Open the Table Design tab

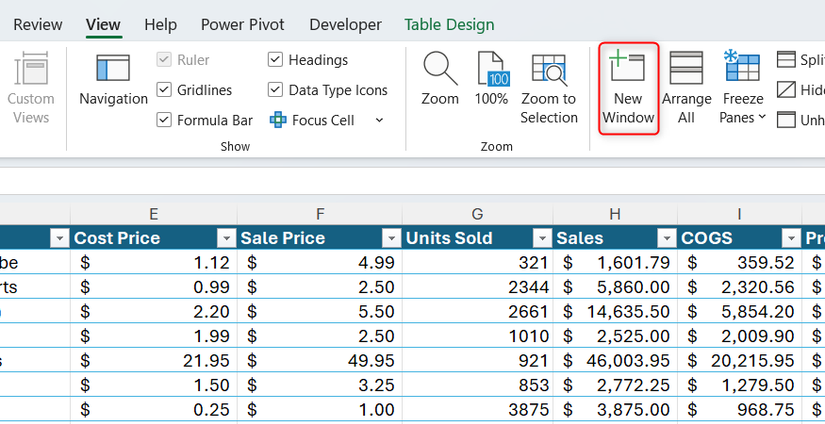(x=449, y=25)
